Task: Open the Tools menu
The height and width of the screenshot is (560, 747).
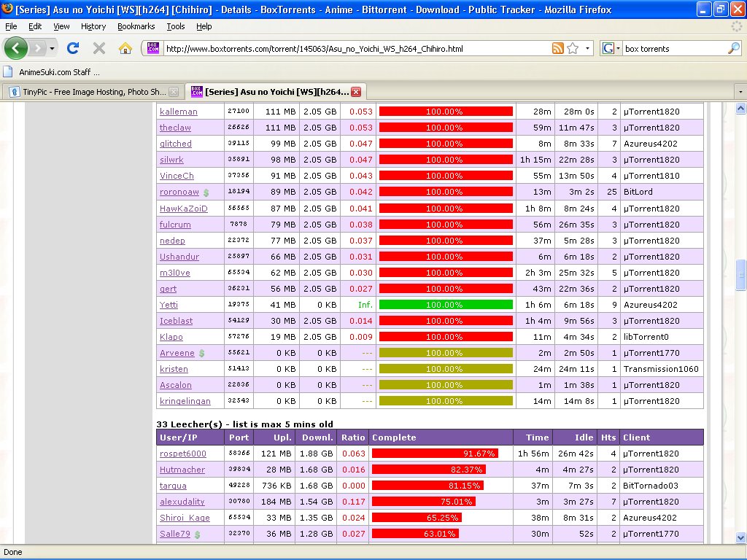Action: (175, 26)
